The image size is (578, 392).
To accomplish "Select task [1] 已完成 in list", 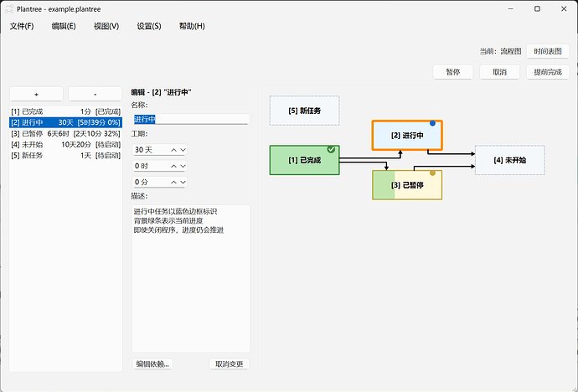I will click(65, 111).
